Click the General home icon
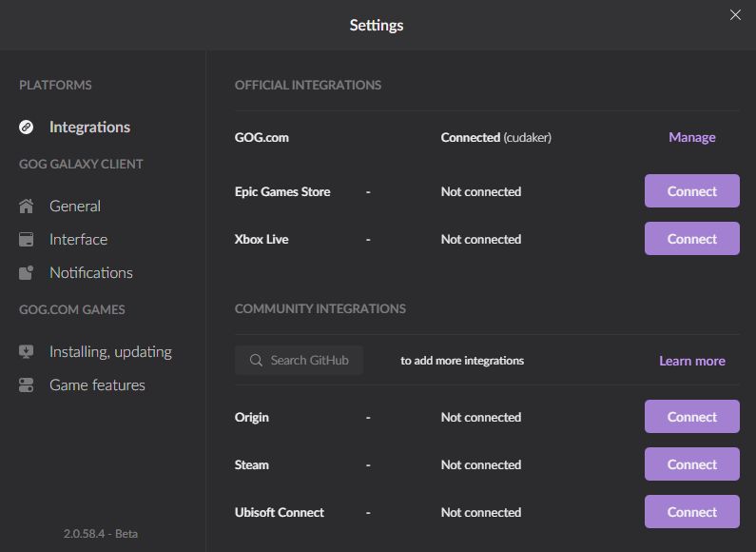 coord(26,206)
